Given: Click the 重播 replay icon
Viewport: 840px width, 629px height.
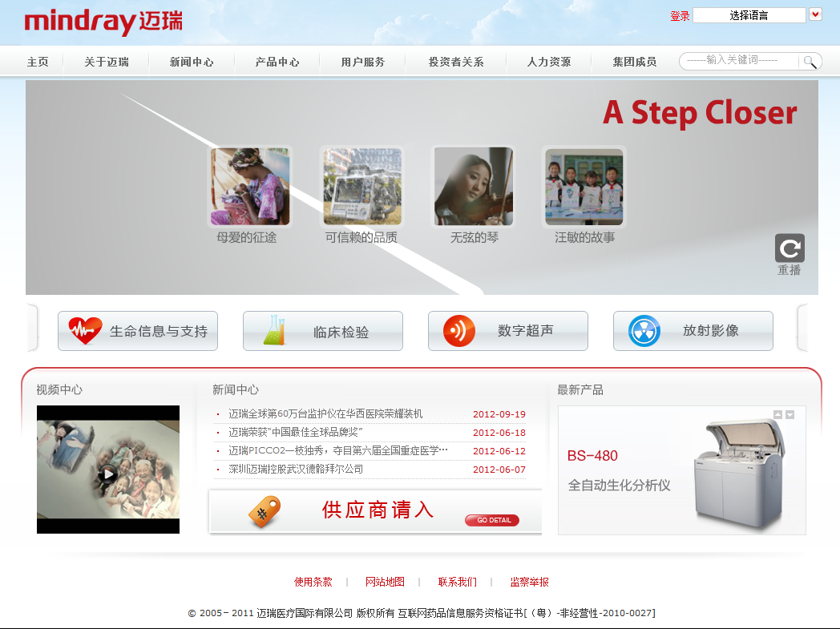Looking at the screenshot, I should [790, 248].
